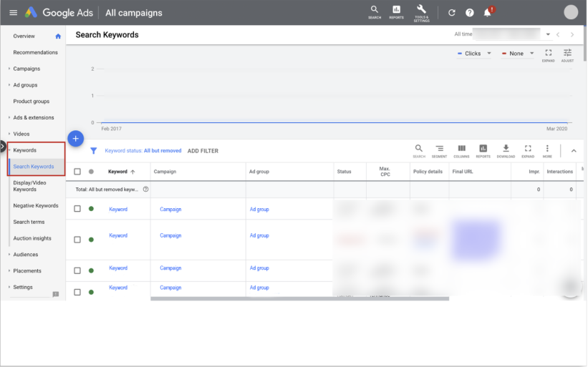Open the None metric dropdown
Viewport: 588px width, 367px height.
click(x=518, y=54)
